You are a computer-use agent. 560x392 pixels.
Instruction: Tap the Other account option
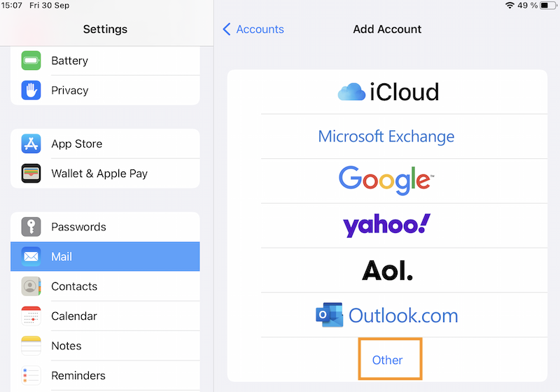point(388,360)
